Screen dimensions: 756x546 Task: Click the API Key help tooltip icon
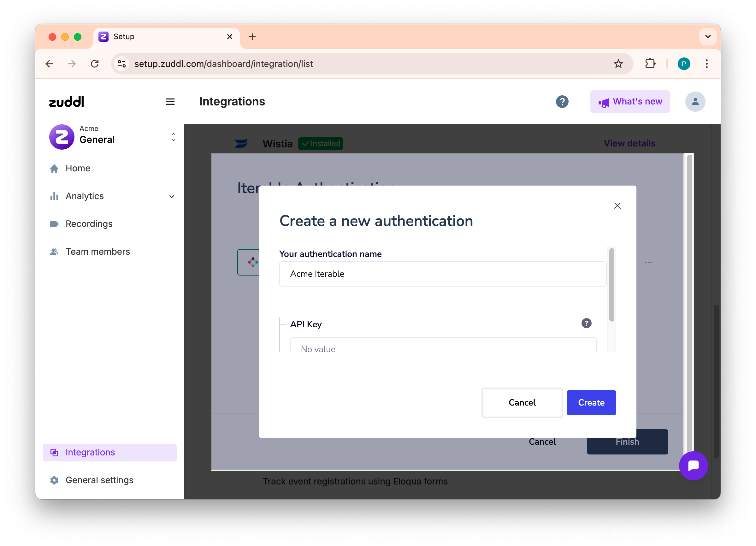586,323
